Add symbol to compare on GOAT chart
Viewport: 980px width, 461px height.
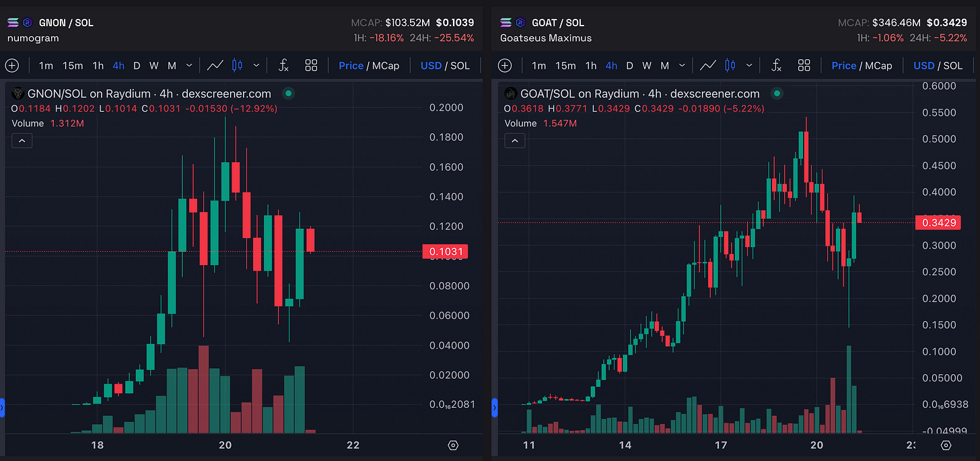504,65
